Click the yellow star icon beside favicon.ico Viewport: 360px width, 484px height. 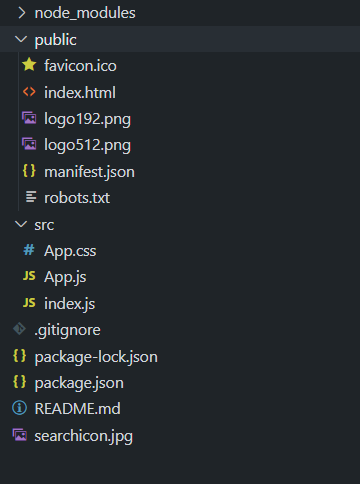click(29, 64)
